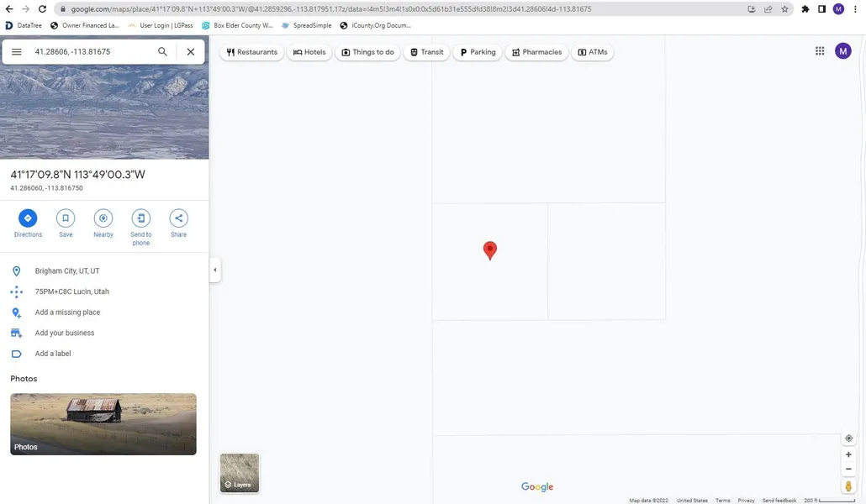Click the Nearby search icon
Viewport: 866px width, 504px height.
click(103, 218)
